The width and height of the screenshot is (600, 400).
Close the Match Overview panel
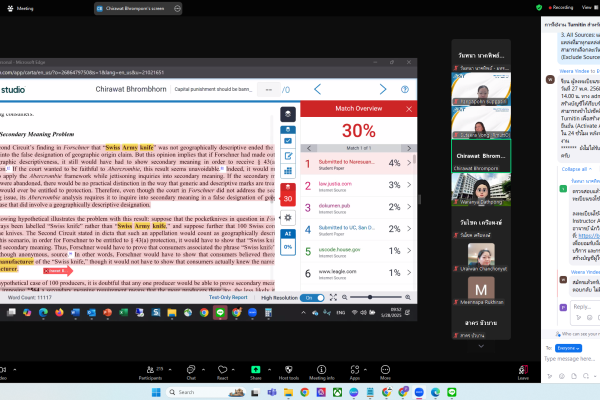409,109
